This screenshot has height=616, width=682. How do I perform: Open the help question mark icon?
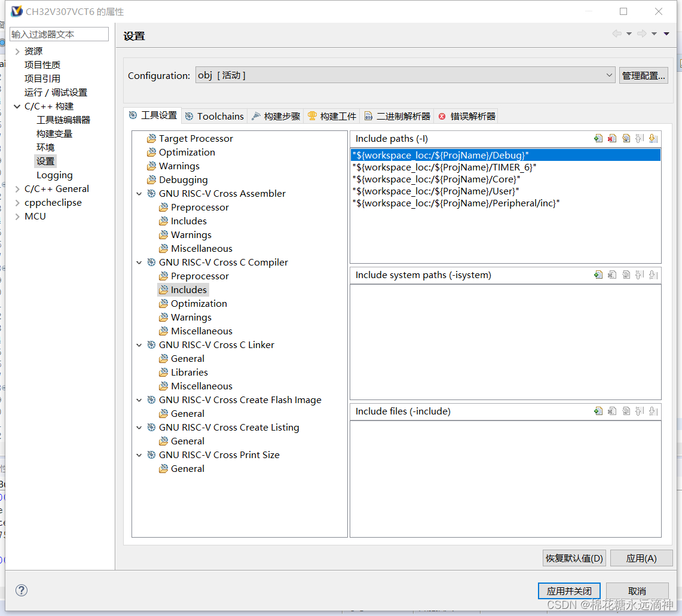(x=22, y=590)
